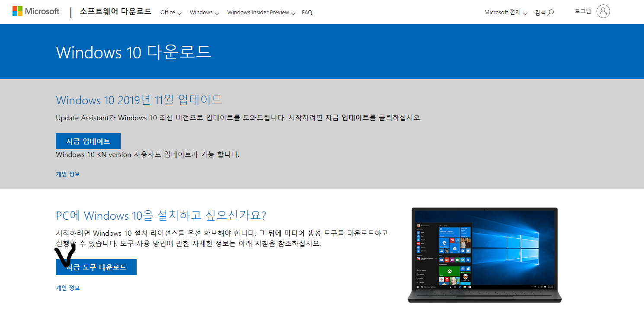The image size is (644, 311).
Task: Click the 로그인 sign-in link
Action: click(x=583, y=11)
